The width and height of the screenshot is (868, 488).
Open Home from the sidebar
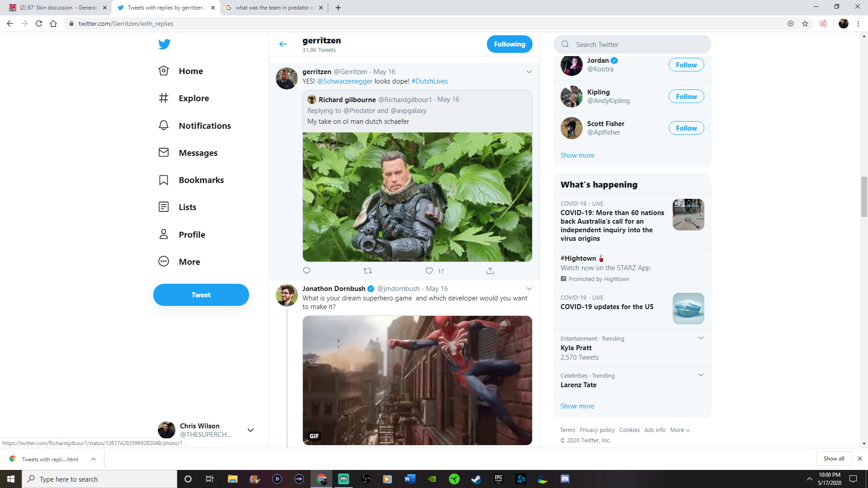(181, 71)
